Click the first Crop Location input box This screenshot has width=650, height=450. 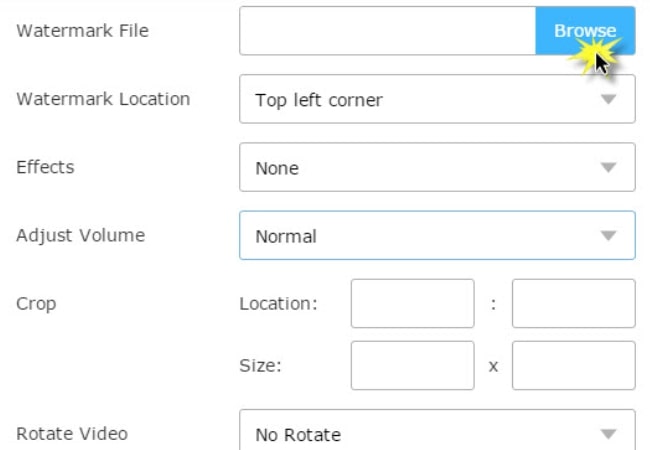[412, 303]
